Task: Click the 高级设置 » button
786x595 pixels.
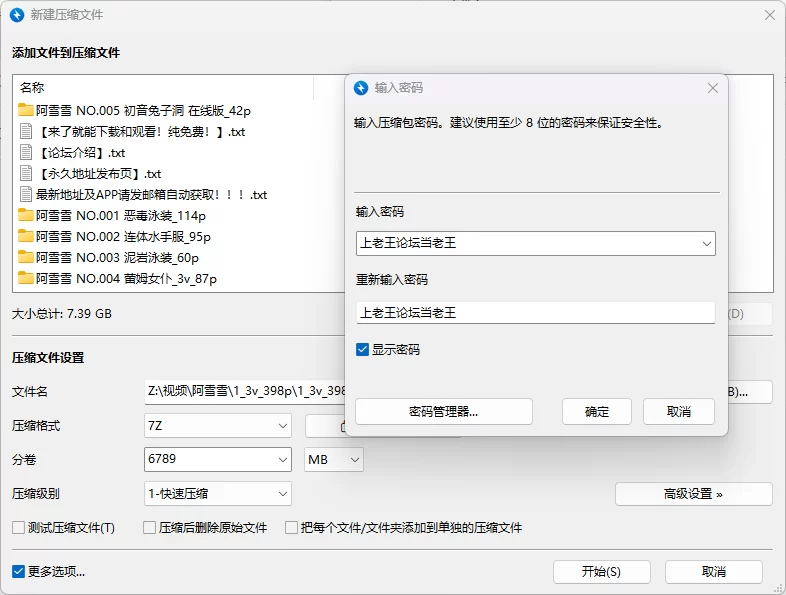Action: pos(693,494)
